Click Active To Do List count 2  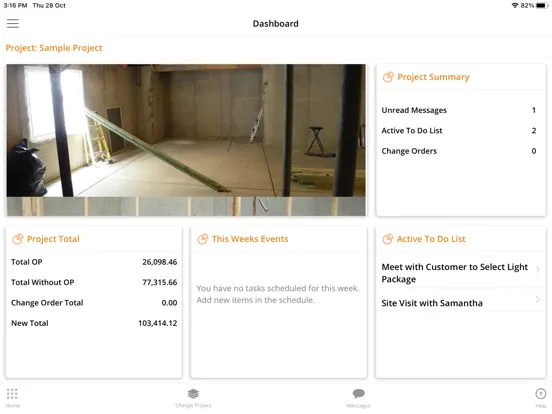click(534, 131)
